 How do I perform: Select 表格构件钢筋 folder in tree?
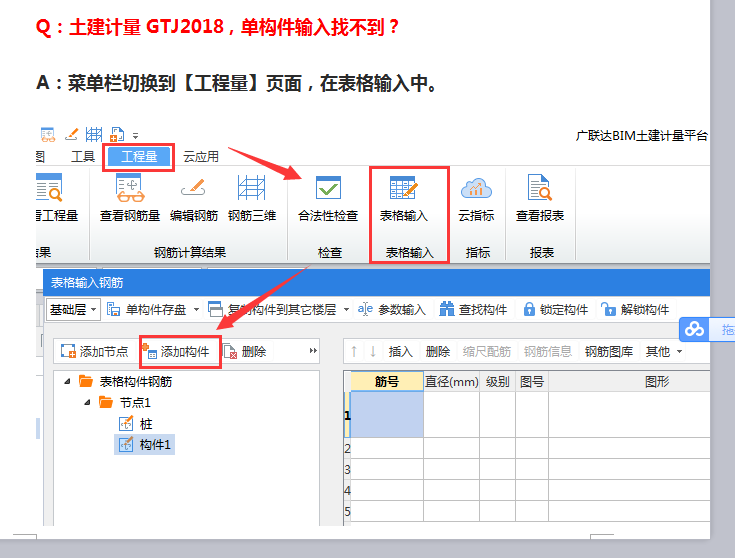tap(126, 382)
